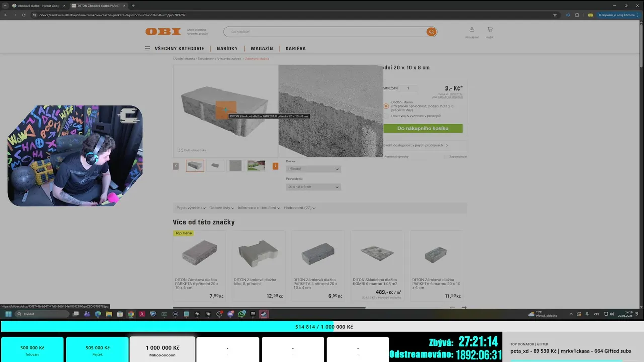Image resolution: width=644 pixels, height=362 pixels.
Task: Select the texture close-up thumbnail
Action: pyautogui.click(x=235, y=166)
